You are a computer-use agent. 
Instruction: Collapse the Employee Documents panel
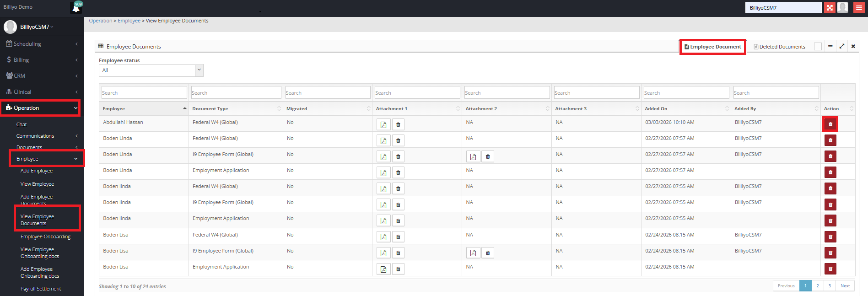[830, 46]
